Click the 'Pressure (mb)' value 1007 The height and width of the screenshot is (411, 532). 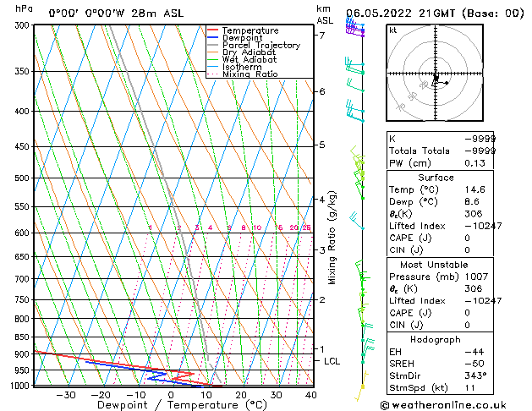tap(477, 277)
